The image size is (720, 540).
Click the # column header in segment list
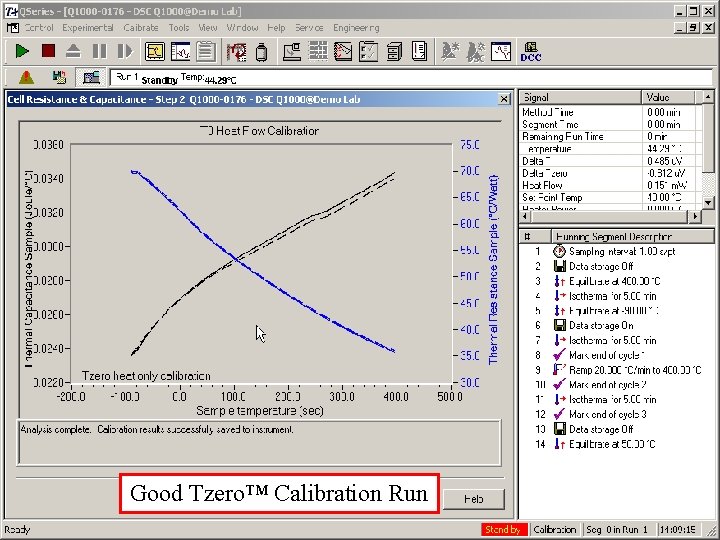point(535,236)
